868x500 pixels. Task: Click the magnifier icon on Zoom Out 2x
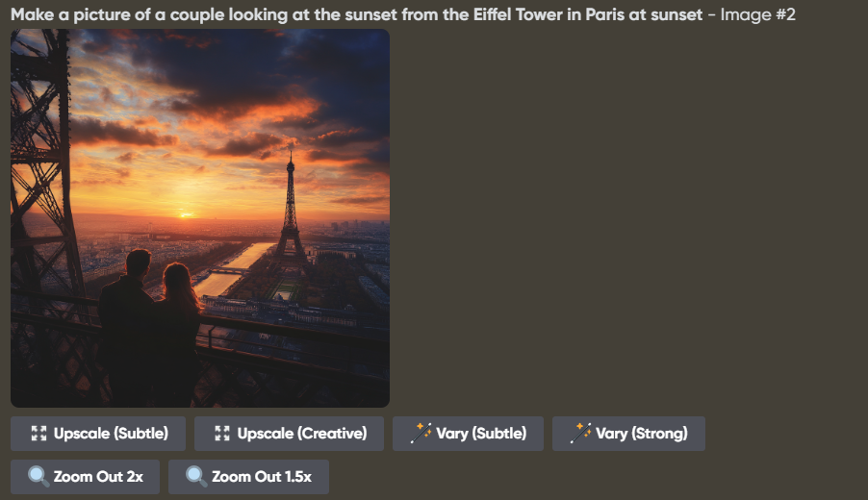coord(38,476)
